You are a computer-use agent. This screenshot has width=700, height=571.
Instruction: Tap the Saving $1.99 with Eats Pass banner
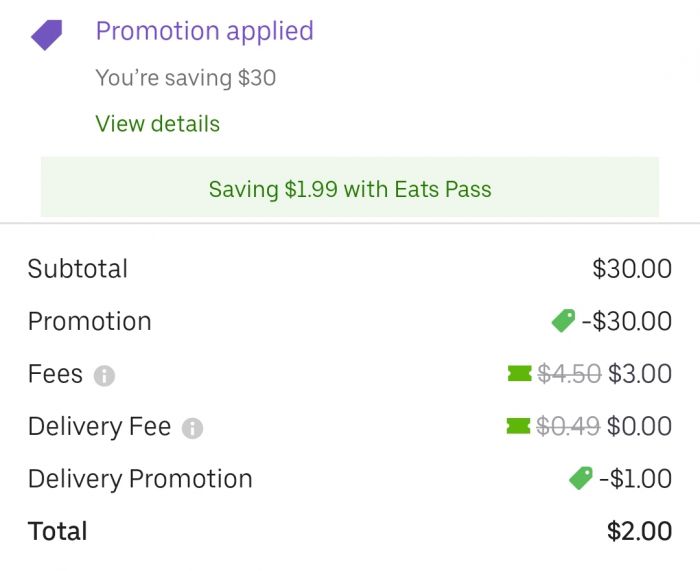click(350, 188)
